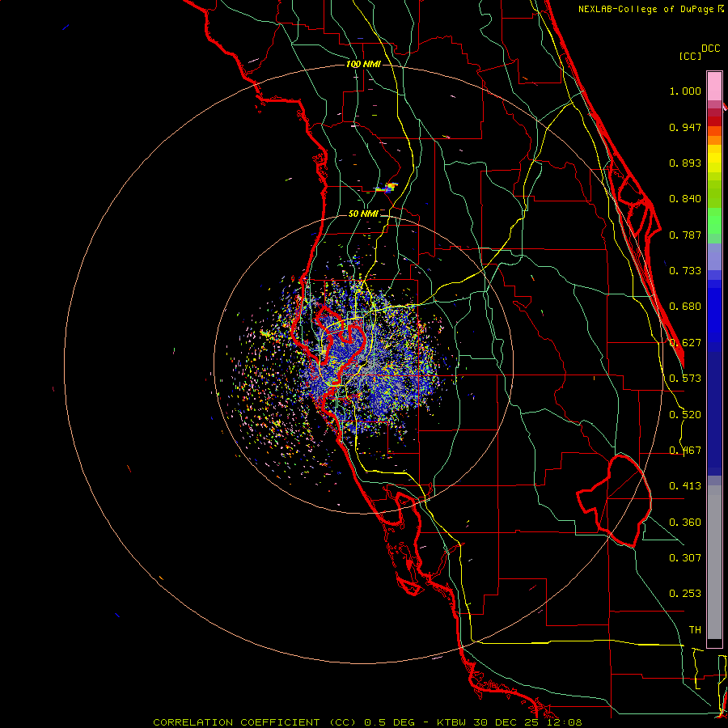
Task: Click the "CORRELATION COEFFICIENT (CC)" caption text
Action: pyautogui.click(x=255, y=722)
